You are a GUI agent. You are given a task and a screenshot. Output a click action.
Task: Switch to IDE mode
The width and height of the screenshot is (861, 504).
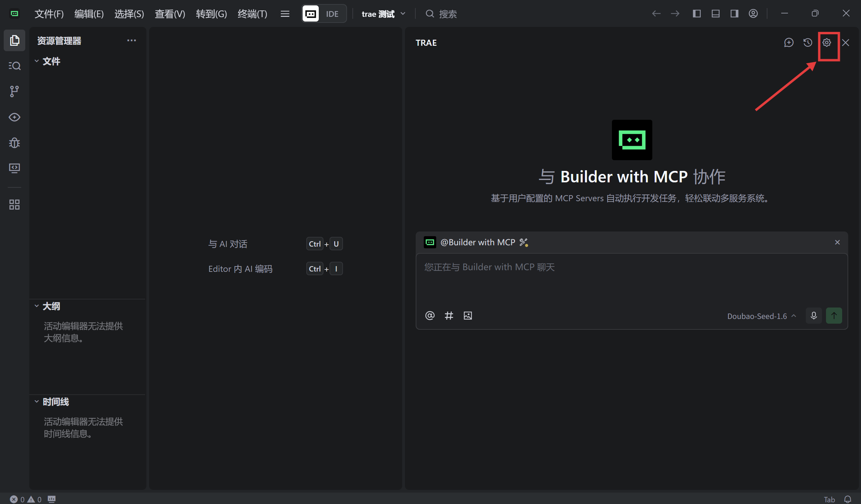[x=332, y=14]
